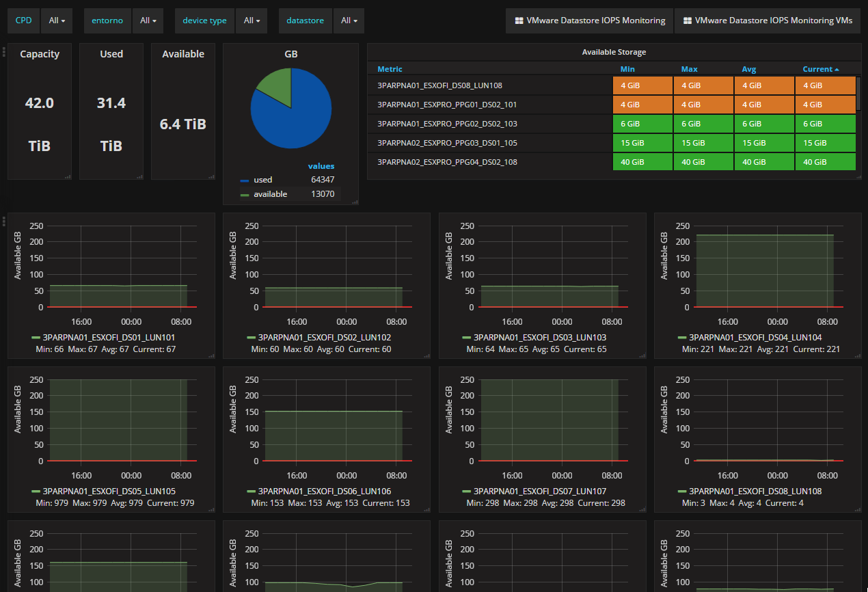Sort table by Min column

(627, 69)
